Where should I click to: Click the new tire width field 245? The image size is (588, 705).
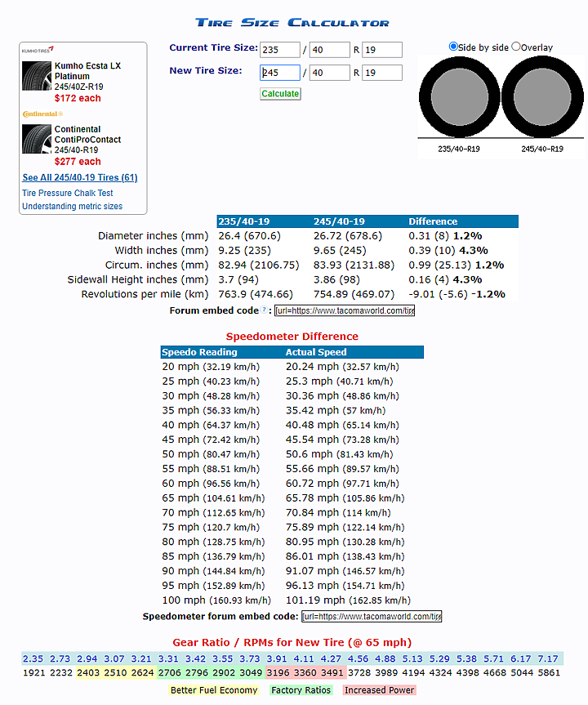point(279,73)
